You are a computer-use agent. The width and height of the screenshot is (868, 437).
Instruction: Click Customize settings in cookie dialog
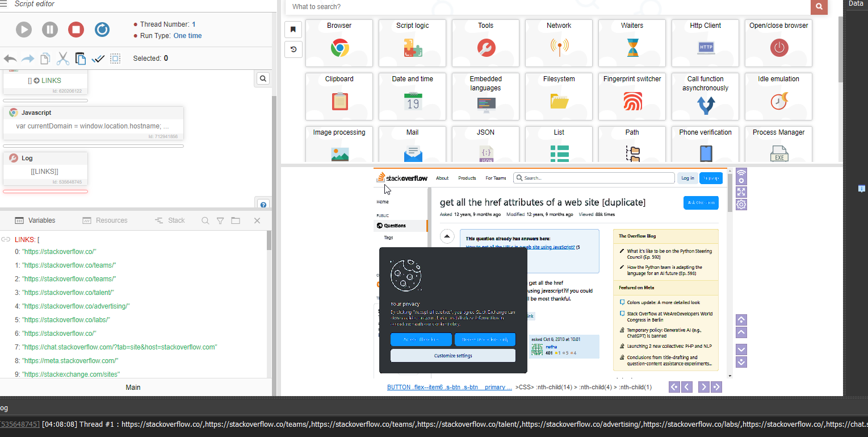tap(452, 356)
